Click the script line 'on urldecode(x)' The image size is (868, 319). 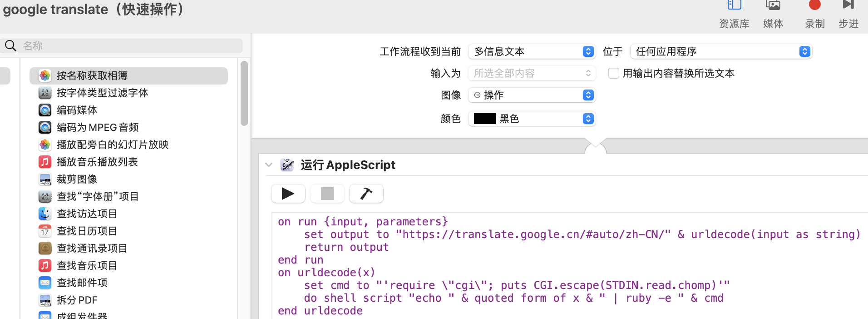click(327, 273)
